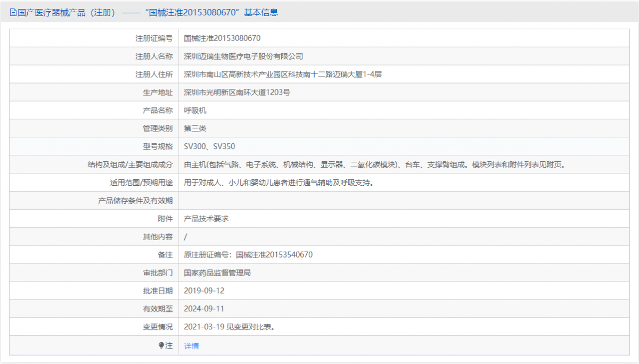Click approval department 国家药品监督管理局
639x364 pixels.
point(217,273)
